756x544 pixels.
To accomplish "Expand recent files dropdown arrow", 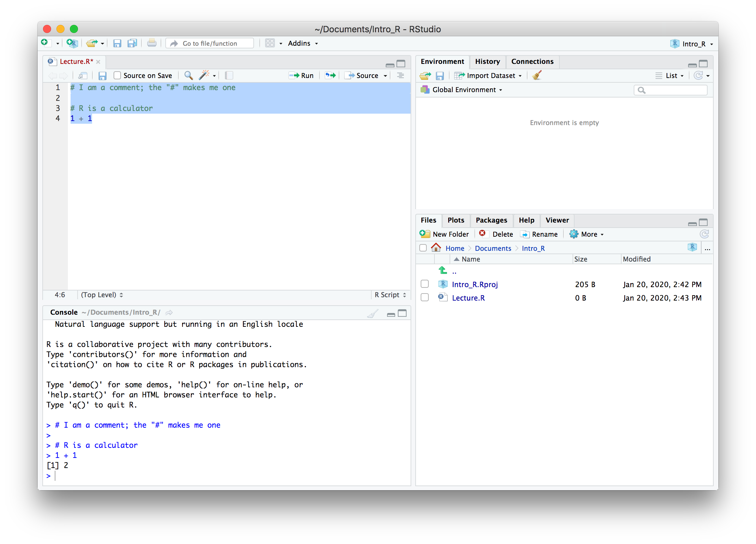I will click(x=102, y=44).
